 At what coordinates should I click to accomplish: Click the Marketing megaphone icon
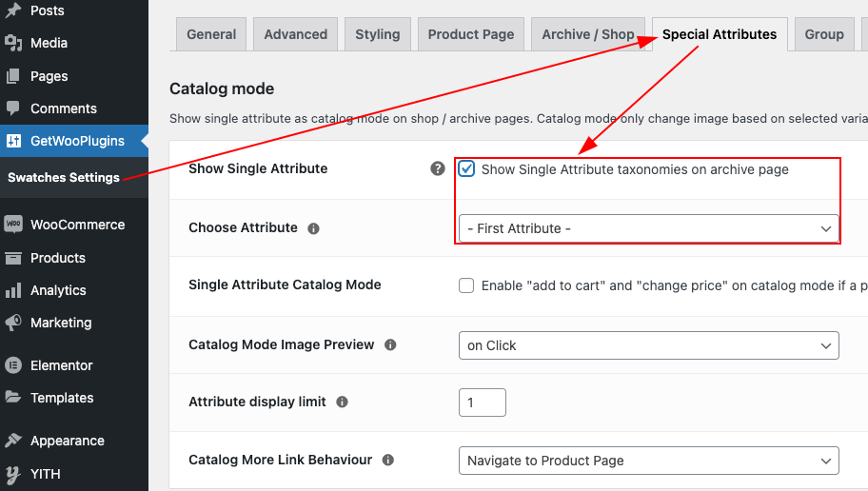coord(12,323)
